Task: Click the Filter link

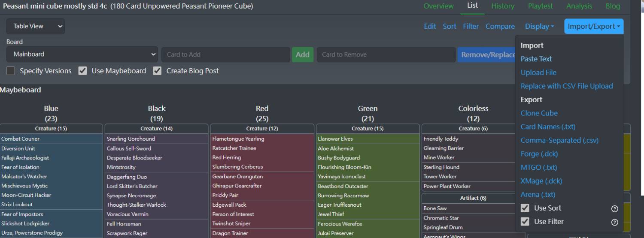Action: 471,26
